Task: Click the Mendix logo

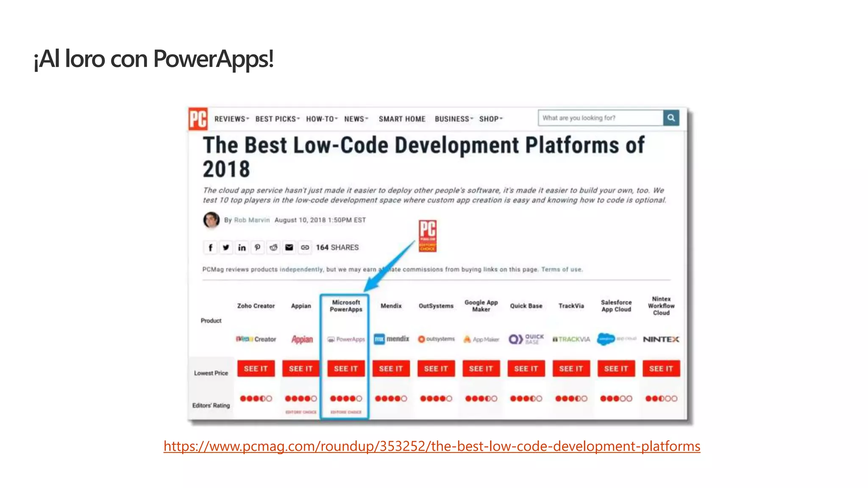Action: point(391,339)
